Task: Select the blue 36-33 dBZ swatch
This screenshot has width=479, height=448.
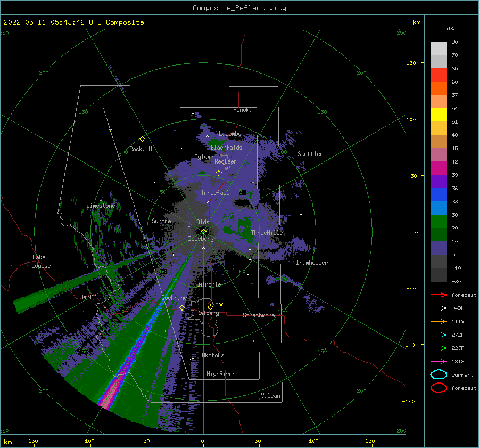Action: point(439,195)
